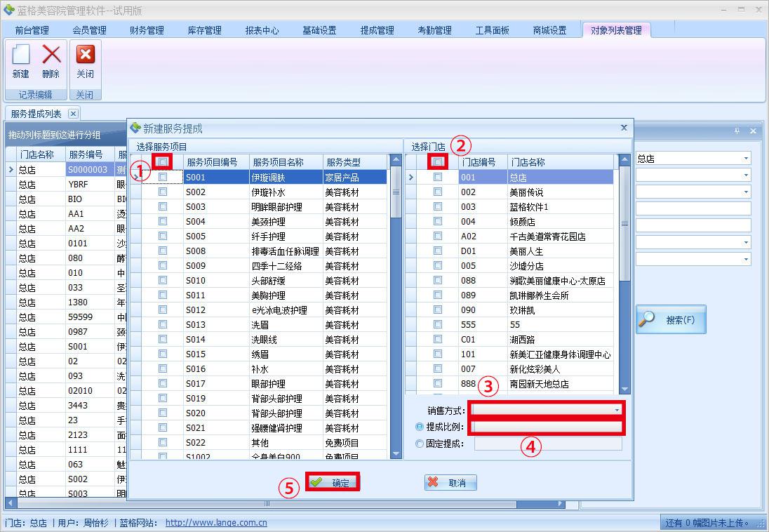Click the store list scrollbar down arrow
Viewport: 769px width, 532px height.
pos(624,389)
